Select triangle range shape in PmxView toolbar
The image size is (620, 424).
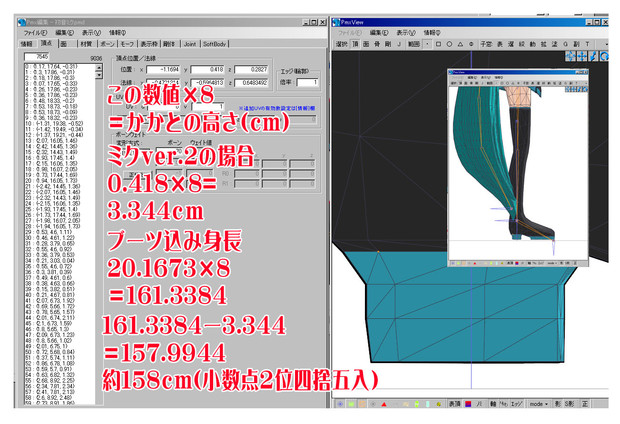tap(460, 44)
